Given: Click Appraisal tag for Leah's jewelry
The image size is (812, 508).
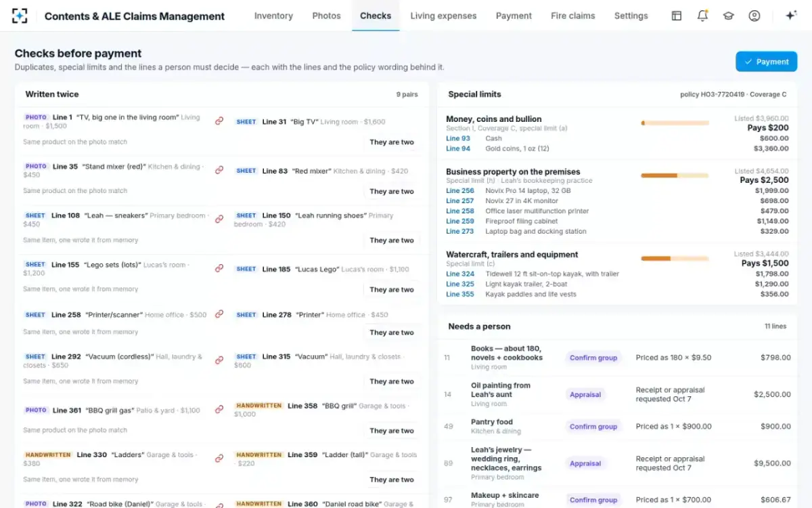Looking at the screenshot, I should pyautogui.click(x=585, y=464).
